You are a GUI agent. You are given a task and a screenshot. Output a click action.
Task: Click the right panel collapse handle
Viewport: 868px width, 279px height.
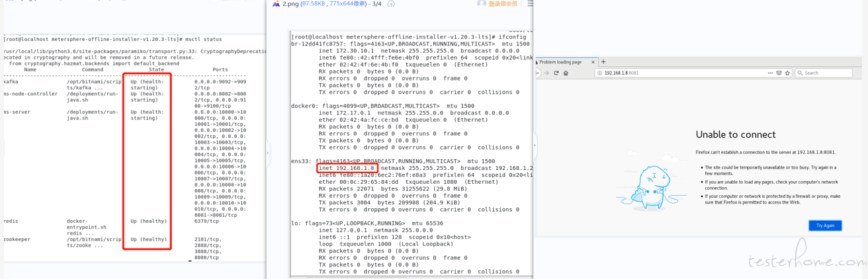(x=535, y=144)
